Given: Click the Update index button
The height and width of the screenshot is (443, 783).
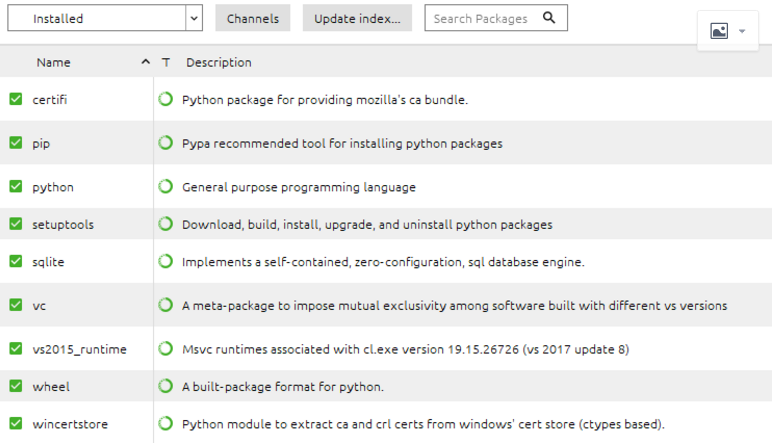Looking at the screenshot, I should pyautogui.click(x=357, y=18).
